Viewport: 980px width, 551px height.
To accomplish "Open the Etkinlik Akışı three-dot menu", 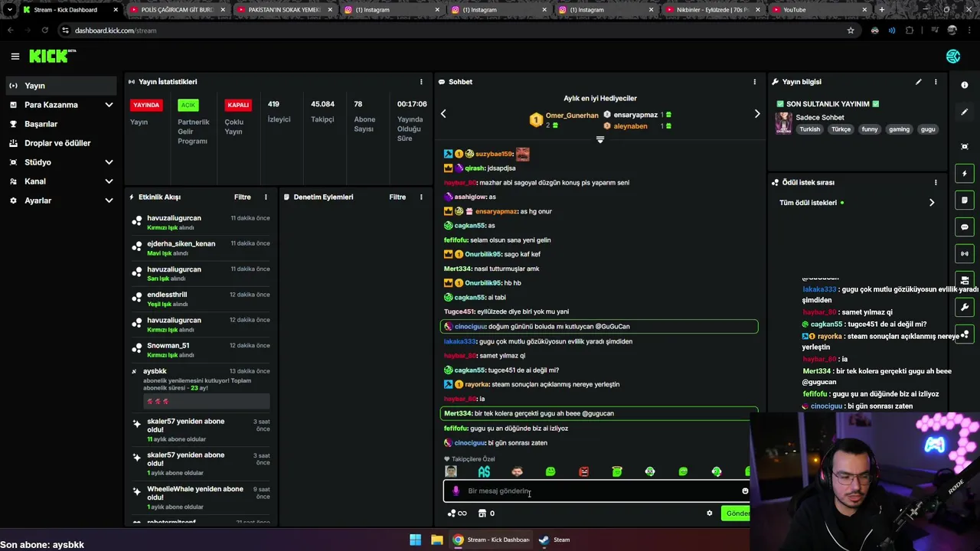I will click(x=266, y=197).
